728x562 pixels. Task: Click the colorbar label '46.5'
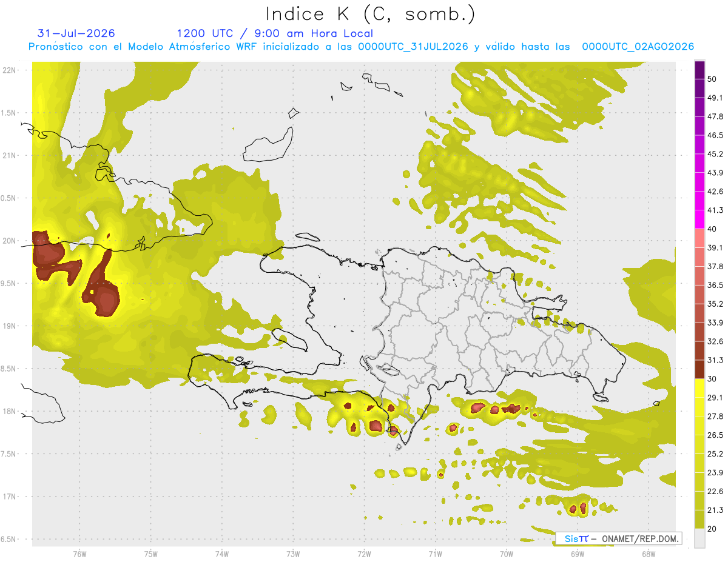coord(715,136)
